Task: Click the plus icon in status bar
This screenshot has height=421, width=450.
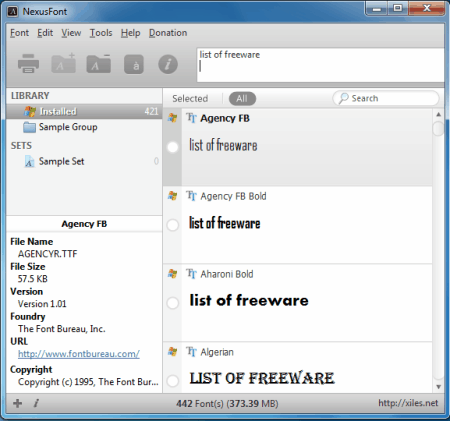Action: pyautogui.click(x=17, y=403)
